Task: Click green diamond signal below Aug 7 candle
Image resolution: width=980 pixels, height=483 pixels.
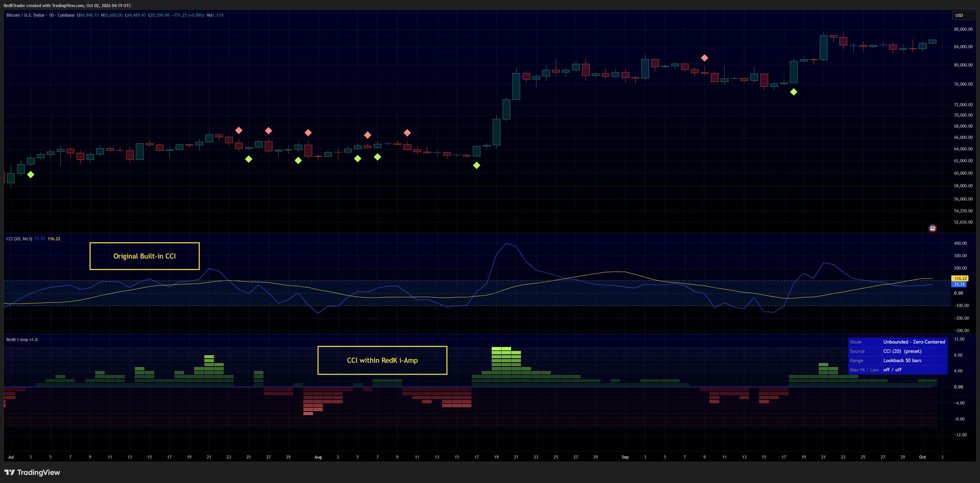Action: click(377, 156)
